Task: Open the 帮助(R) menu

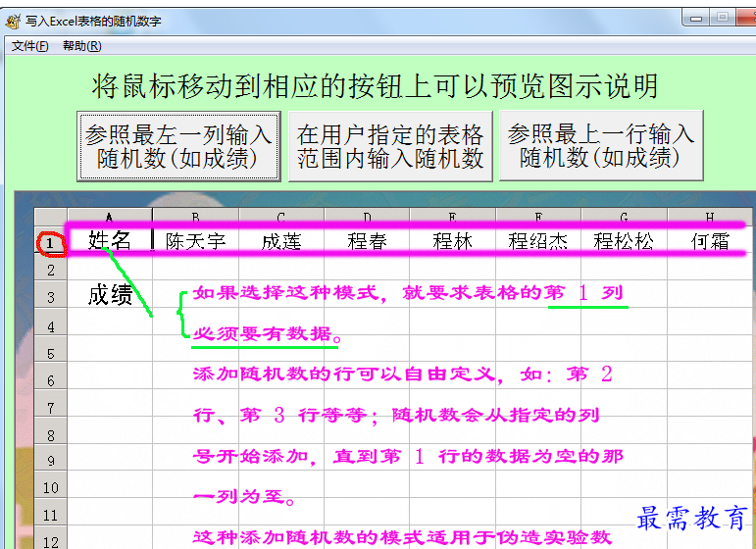Action: (x=82, y=46)
